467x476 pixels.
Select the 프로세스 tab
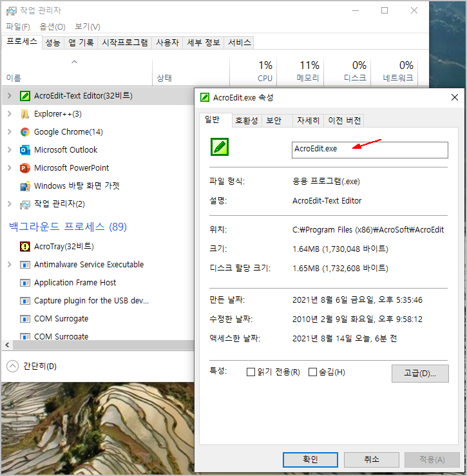tap(22, 41)
